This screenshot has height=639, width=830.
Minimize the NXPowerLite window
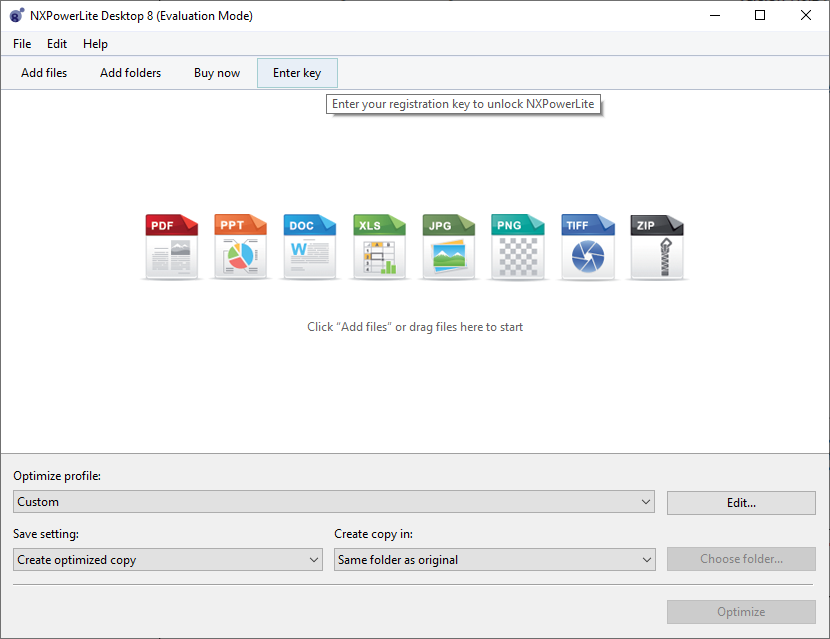point(715,15)
